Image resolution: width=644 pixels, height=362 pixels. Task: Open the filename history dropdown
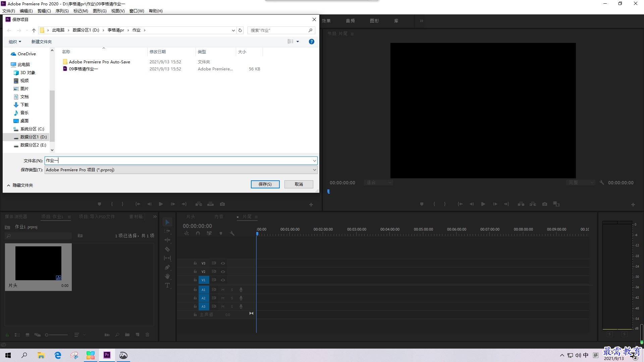314,161
